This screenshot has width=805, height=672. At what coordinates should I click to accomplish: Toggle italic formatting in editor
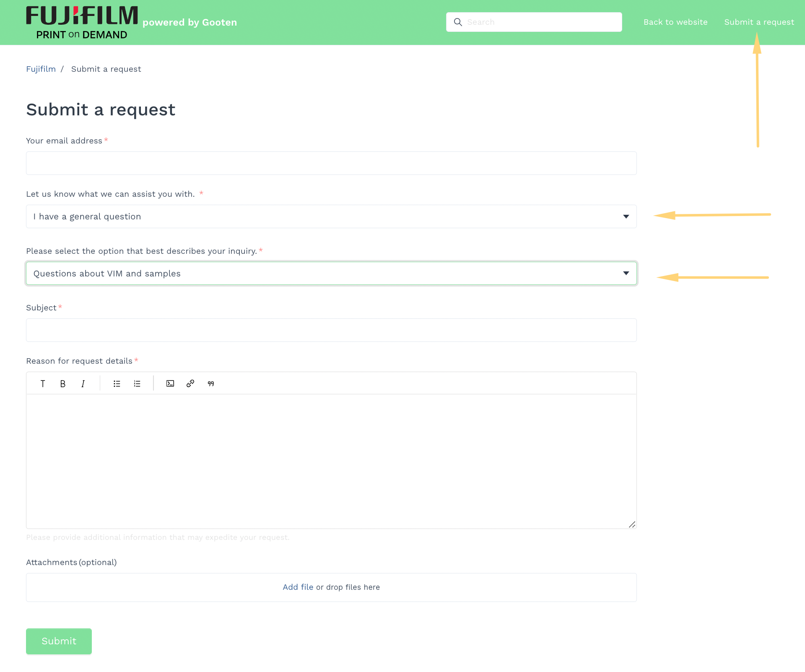(x=83, y=383)
